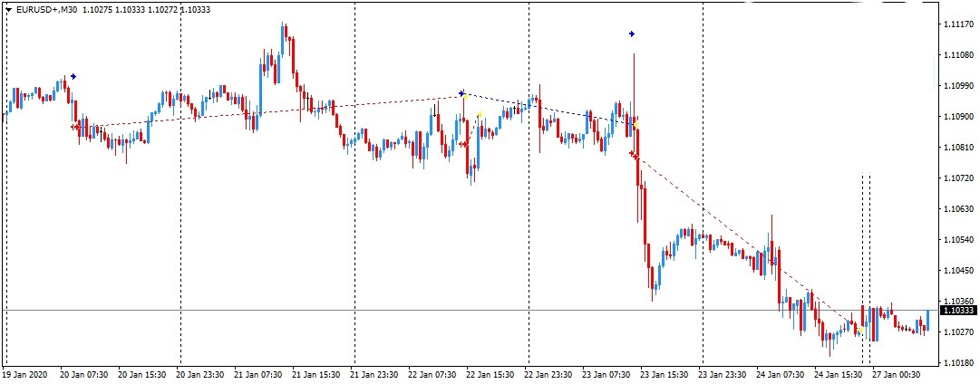Click the yellow close marker at 23 Jan midday
This screenshot has height=384, width=980.
[x=635, y=126]
